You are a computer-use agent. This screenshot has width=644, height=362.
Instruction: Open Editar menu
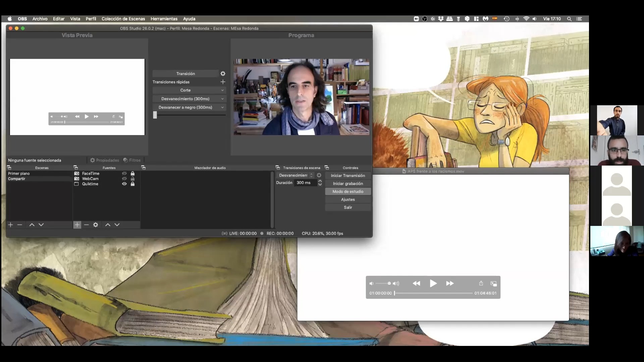click(59, 19)
